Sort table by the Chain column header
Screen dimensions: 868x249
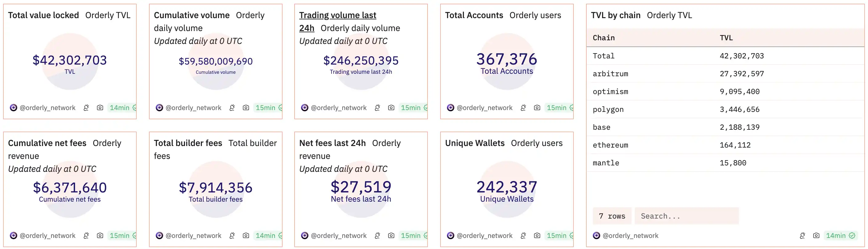click(x=604, y=38)
